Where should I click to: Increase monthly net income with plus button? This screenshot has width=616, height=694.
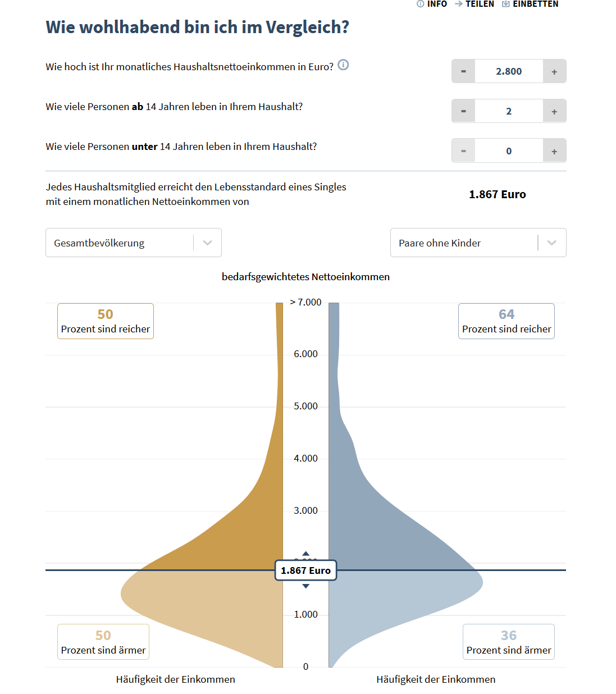554,71
